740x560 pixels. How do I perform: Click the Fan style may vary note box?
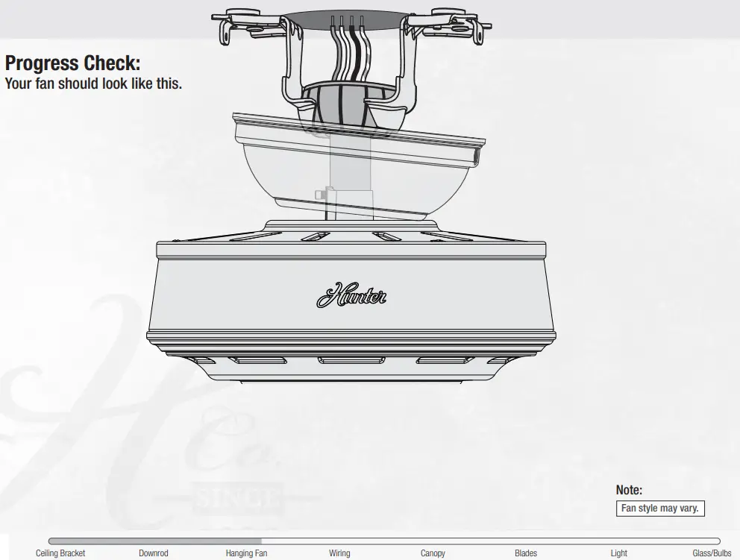pyautogui.click(x=659, y=507)
